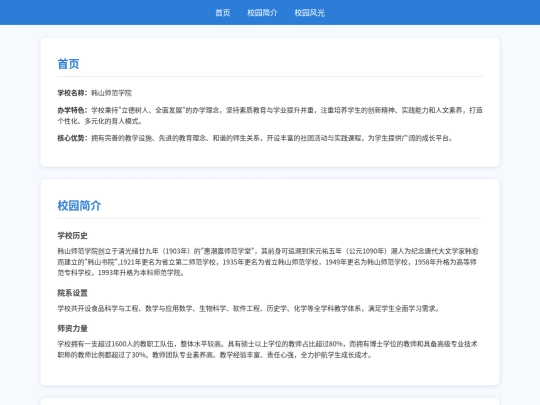Select the 学校名称 label
This screenshot has width=540, height=405.
click(72, 93)
